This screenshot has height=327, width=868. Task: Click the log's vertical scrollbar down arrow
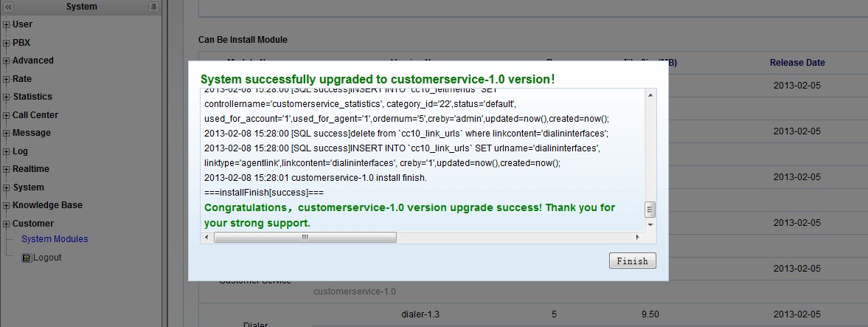(x=650, y=224)
